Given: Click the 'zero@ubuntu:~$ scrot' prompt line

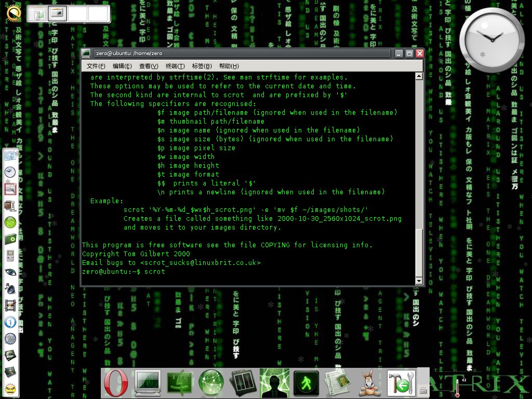Looking at the screenshot, I should coord(124,271).
